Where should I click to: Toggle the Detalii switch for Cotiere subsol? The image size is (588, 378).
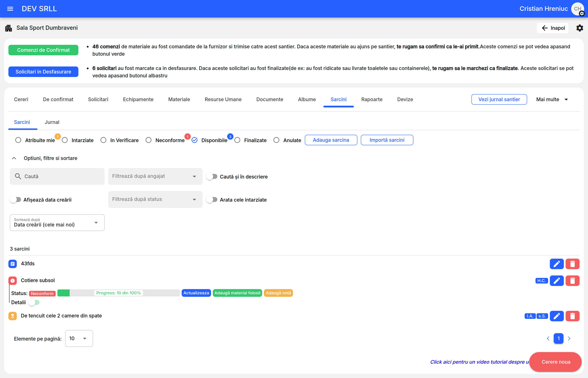point(34,302)
